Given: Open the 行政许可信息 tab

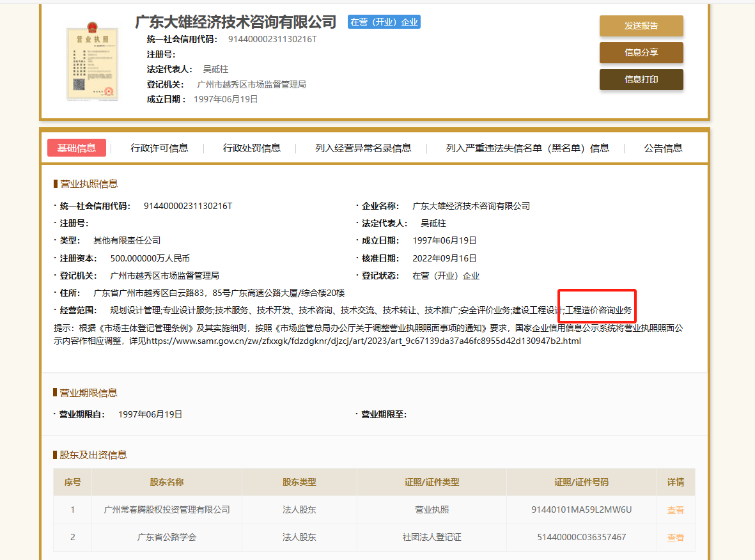Looking at the screenshot, I should click(158, 148).
